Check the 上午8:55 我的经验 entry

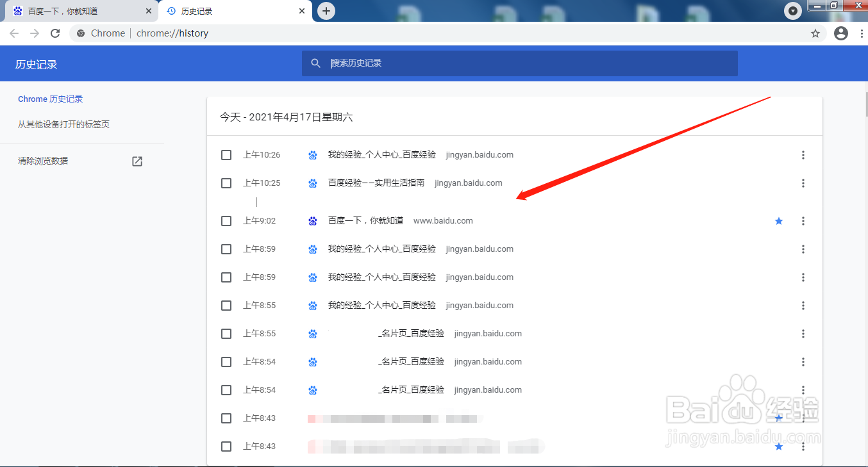[226, 306]
